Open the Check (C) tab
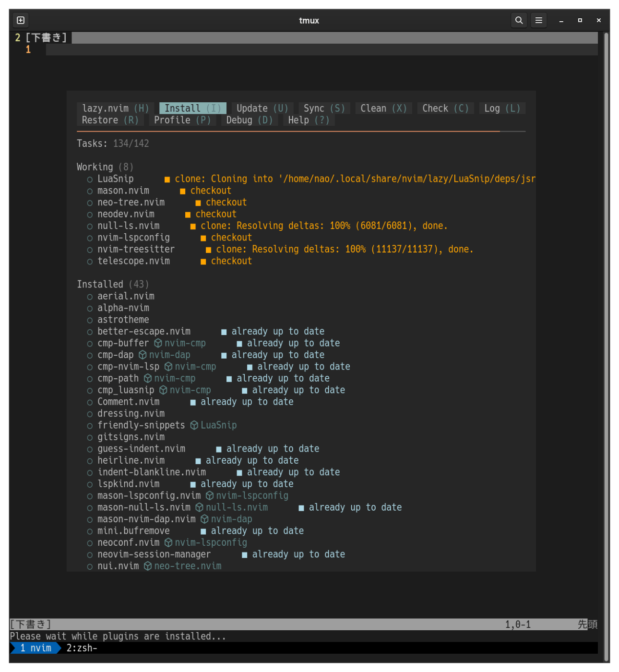 tap(445, 108)
